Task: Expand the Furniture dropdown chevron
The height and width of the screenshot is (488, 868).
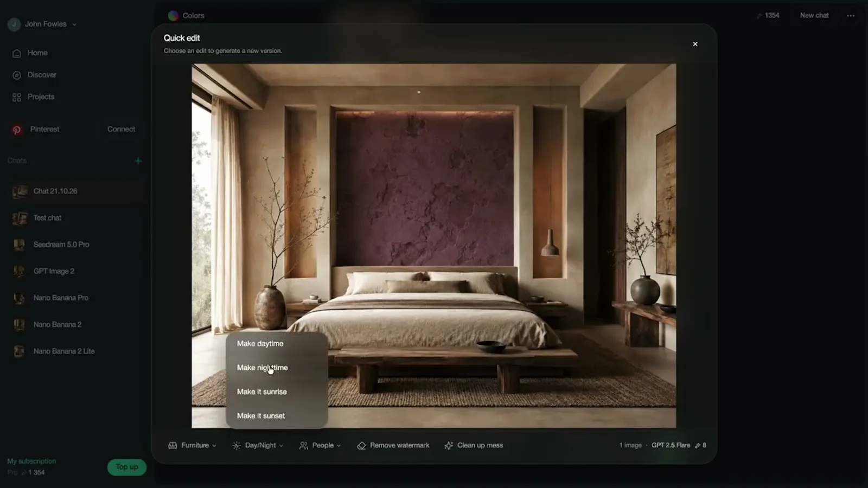Action: tap(214, 446)
